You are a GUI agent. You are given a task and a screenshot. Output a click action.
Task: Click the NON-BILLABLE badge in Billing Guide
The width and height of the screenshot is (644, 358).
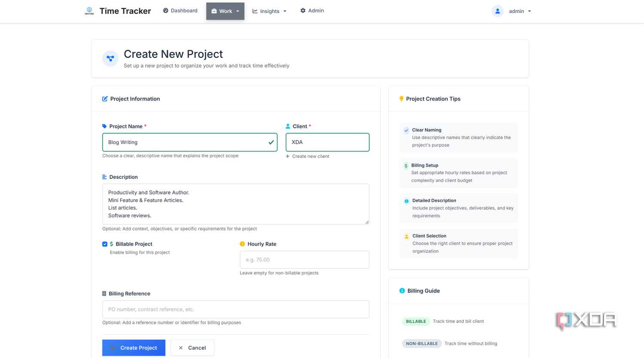click(x=422, y=343)
